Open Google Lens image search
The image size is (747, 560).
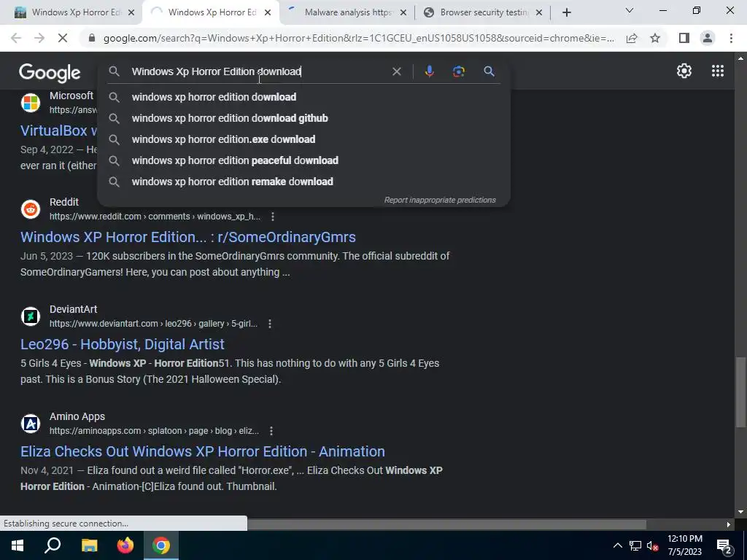[458, 71]
